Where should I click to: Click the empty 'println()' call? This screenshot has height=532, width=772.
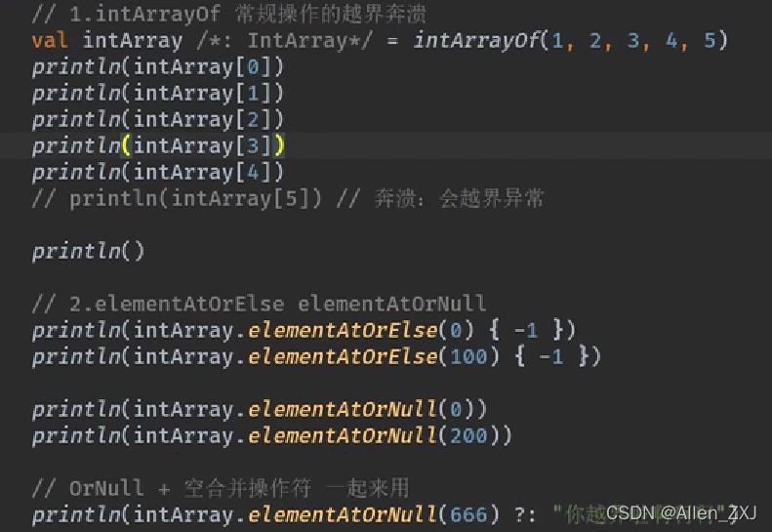pos(88,252)
